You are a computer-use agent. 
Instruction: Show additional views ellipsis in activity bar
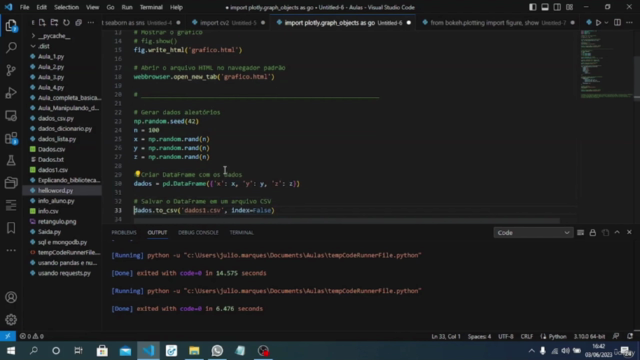11,250
